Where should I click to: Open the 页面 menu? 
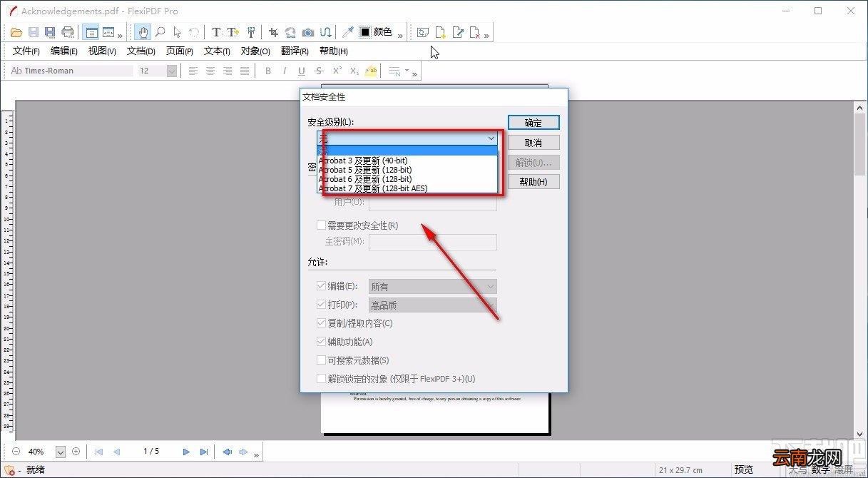180,51
